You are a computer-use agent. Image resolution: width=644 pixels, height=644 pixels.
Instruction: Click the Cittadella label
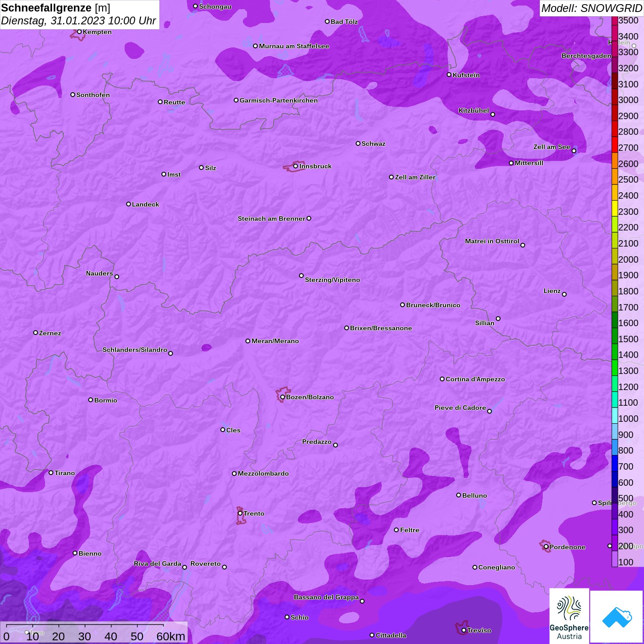pyautogui.click(x=391, y=635)
